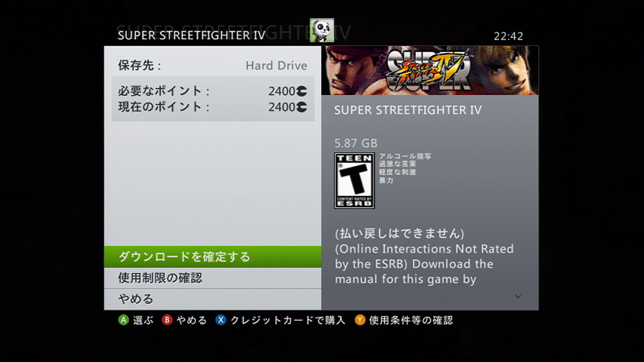Click the 使用条件等の確認 label

(411, 320)
